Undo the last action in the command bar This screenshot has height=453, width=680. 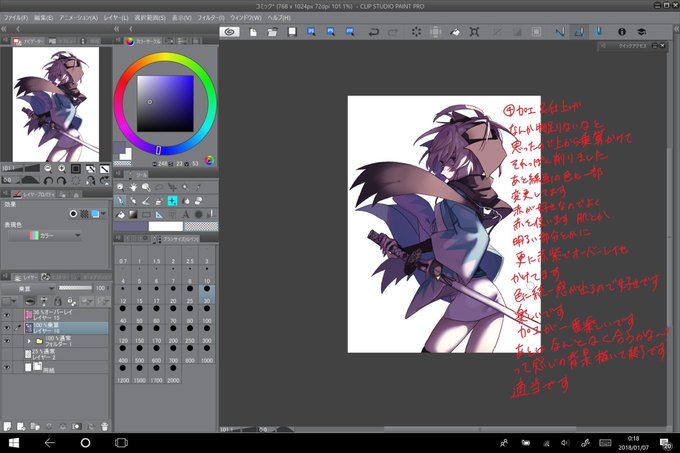373,32
